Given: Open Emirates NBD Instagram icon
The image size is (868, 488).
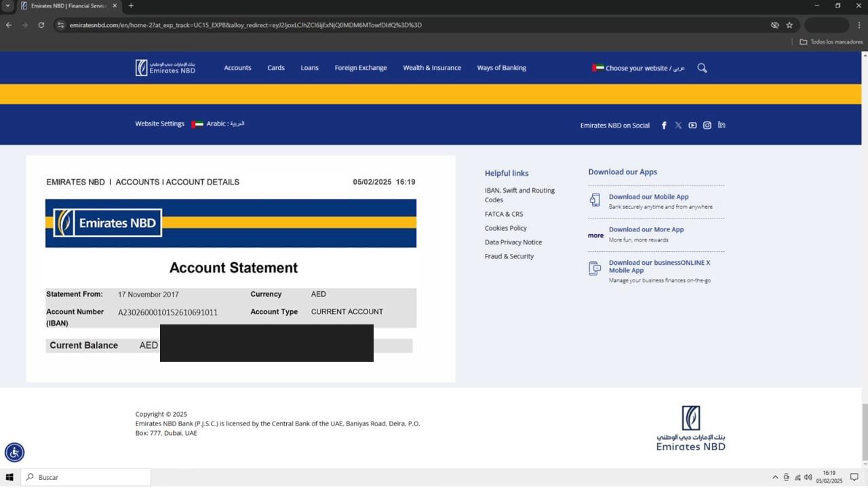Looking at the screenshot, I should click(707, 125).
